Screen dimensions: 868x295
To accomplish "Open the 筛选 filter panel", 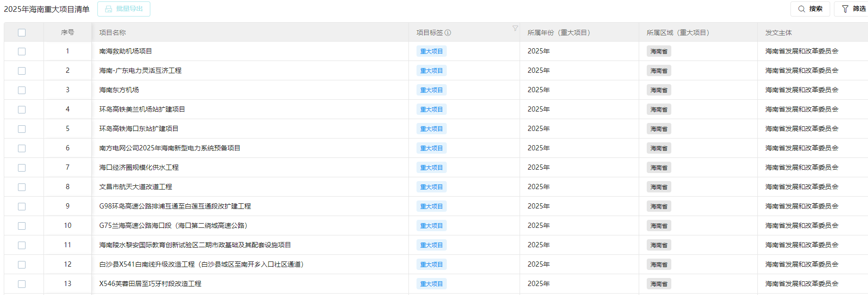I will coord(854,9).
